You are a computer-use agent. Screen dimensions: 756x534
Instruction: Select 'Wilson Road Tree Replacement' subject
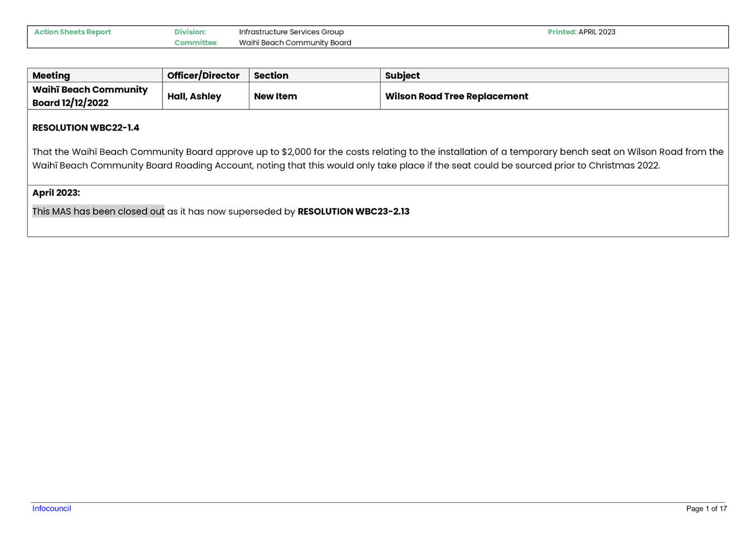(x=457, y=97)
